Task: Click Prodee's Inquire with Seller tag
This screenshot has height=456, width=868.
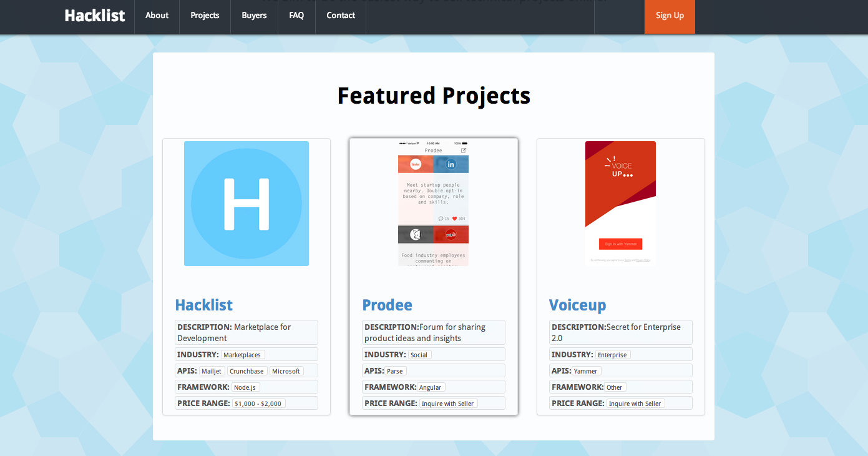Action: point(448,404)
